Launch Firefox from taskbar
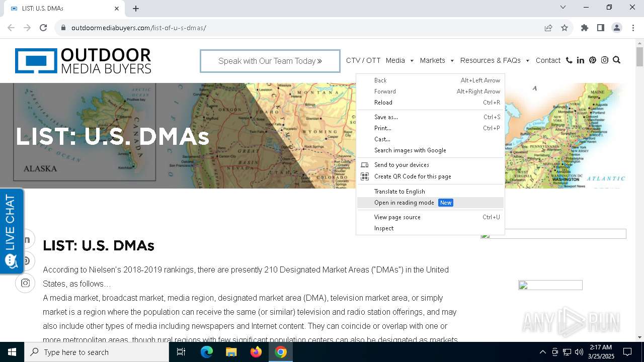 coord(256,352)
